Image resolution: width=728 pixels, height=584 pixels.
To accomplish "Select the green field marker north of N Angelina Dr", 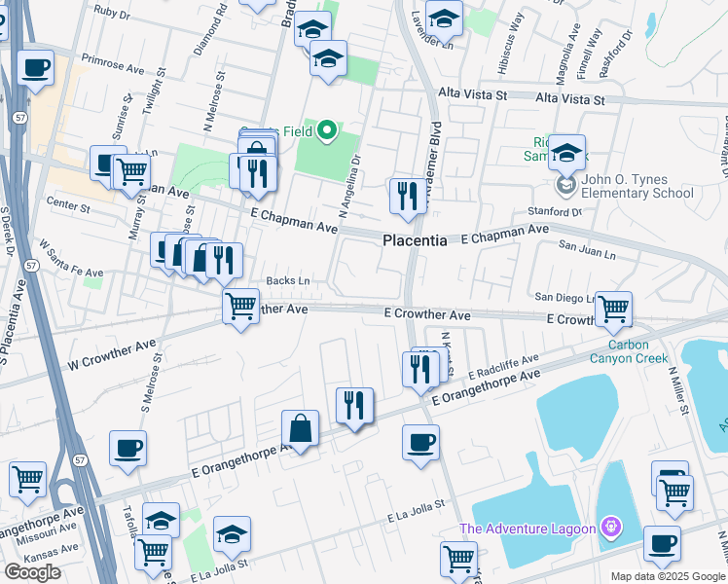I will point(328,128).
